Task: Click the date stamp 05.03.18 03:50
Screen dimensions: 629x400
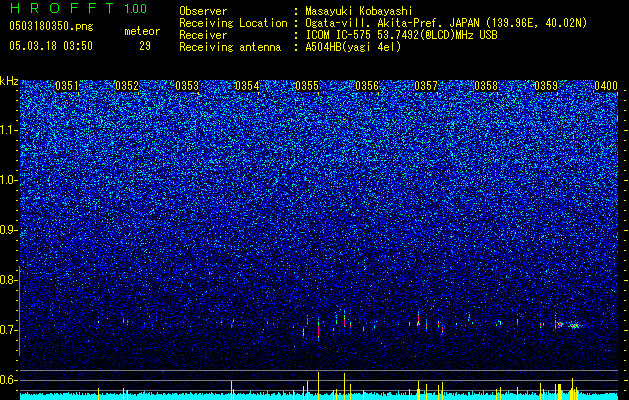Action: pyautogui.click(x=51, y=46)
